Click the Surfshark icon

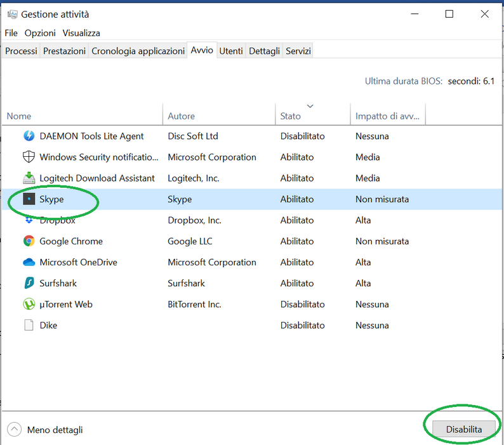click(x=29, y=283)
